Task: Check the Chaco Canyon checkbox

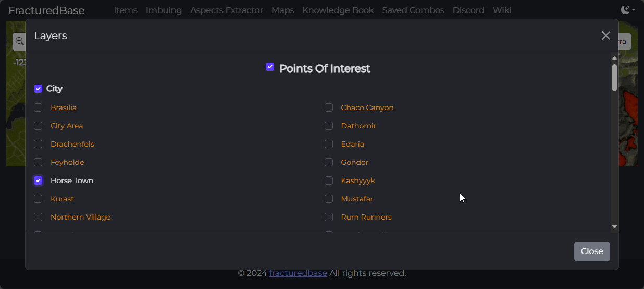Action: pos(329,107)
